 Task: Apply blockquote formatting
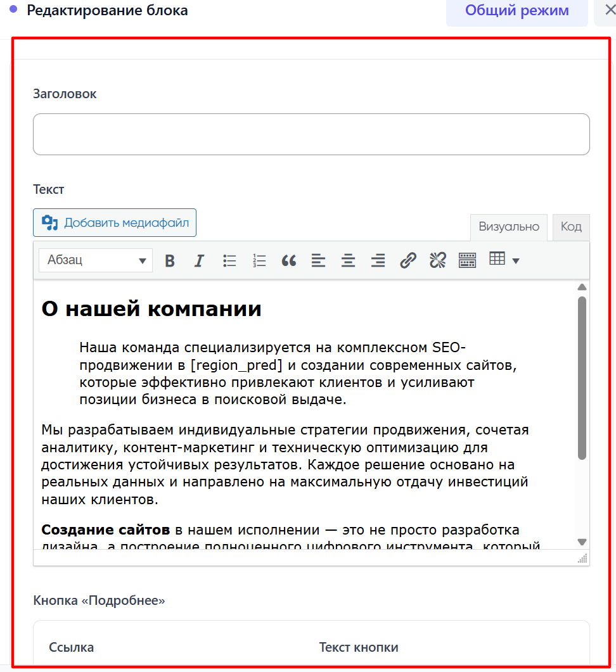coord(289,260)
